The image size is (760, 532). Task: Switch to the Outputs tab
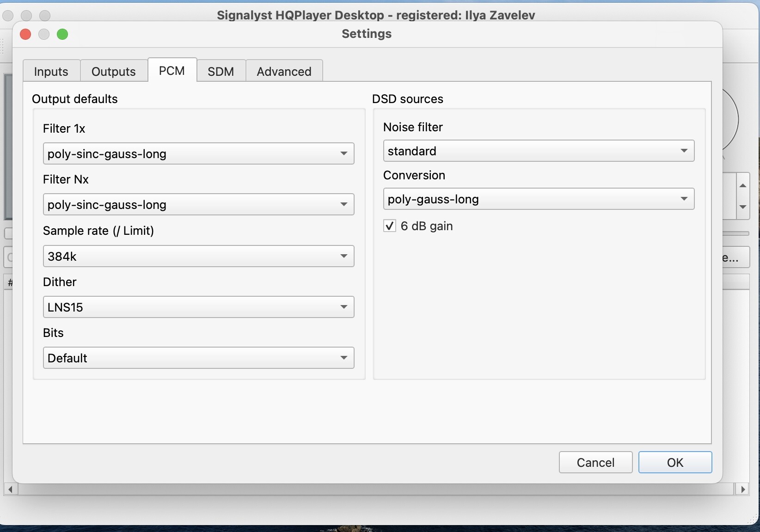pyautogui.click(x=114, y=71)
